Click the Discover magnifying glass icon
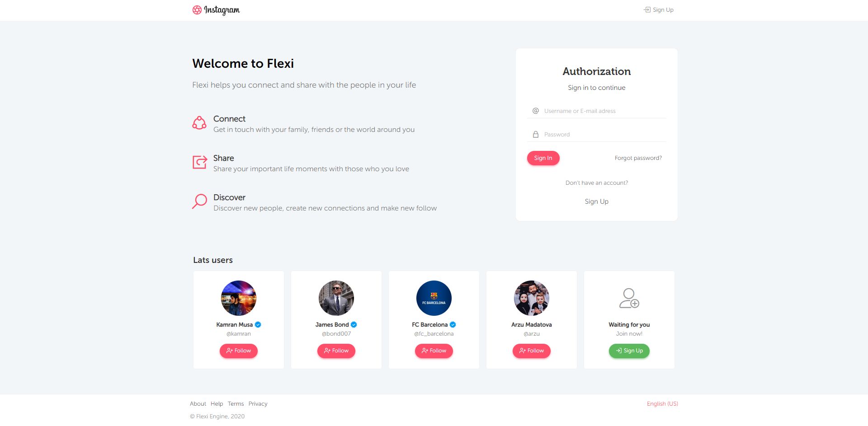868x426 pixels. pyautogui.click(x=199, y=201)
